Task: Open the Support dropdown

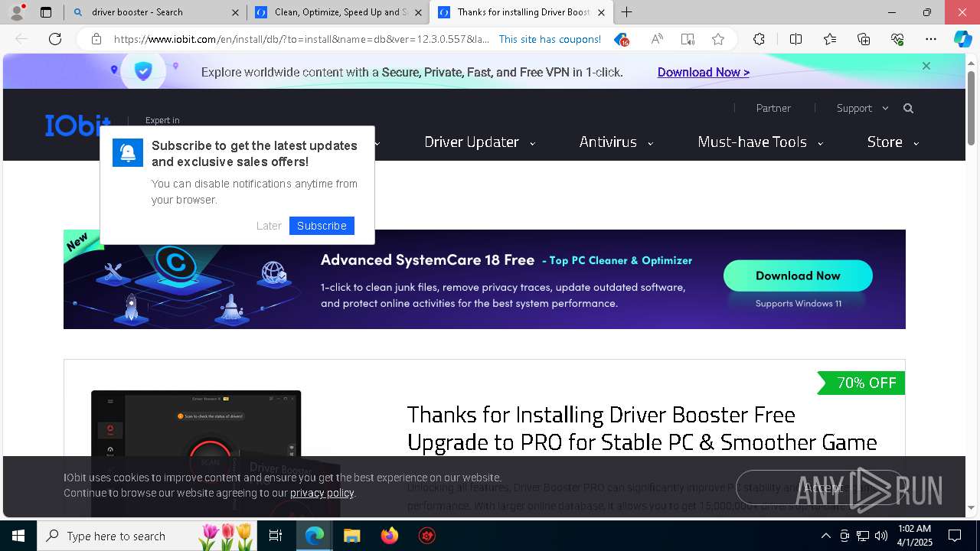Action: pos(863,108)
